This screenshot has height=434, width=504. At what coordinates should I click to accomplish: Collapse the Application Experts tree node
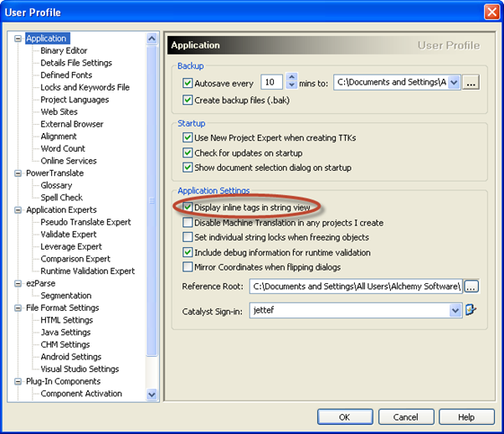pos(18,210)
